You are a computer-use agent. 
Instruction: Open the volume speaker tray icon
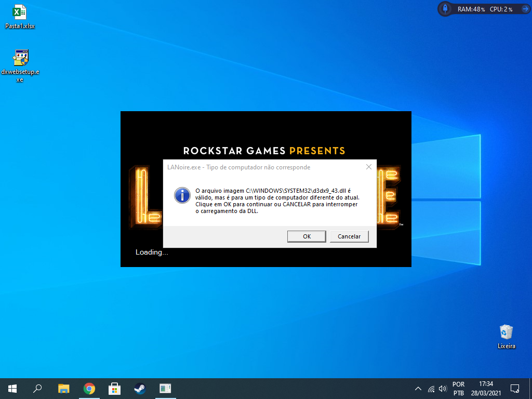(x=443, y=389)
